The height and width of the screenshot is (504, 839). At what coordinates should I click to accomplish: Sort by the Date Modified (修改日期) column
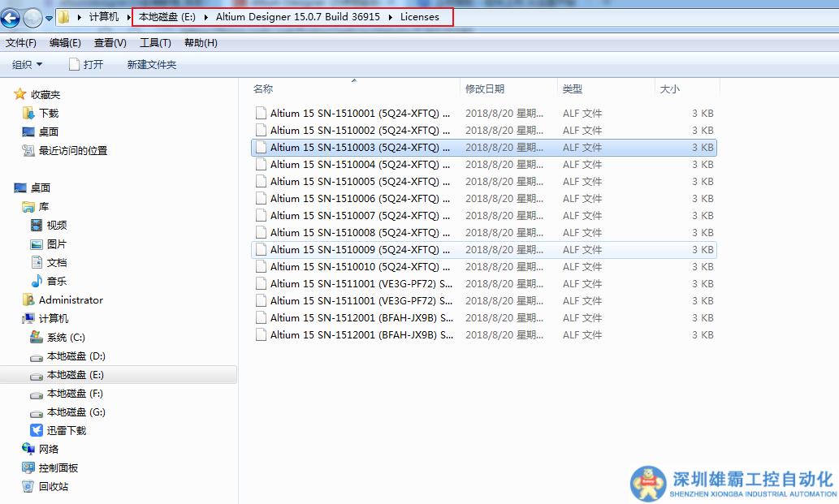click(485, 89)
